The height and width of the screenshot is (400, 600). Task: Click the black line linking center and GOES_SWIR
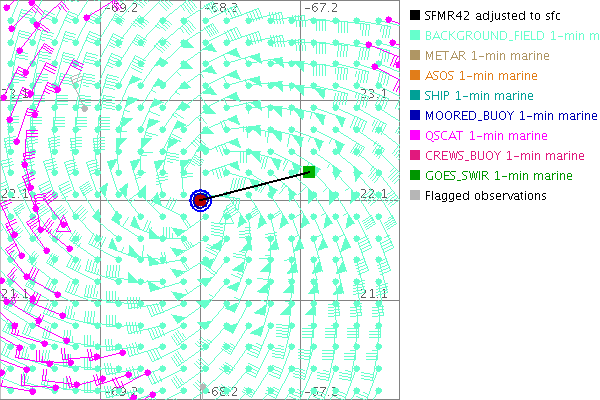(x=256, y=186)
